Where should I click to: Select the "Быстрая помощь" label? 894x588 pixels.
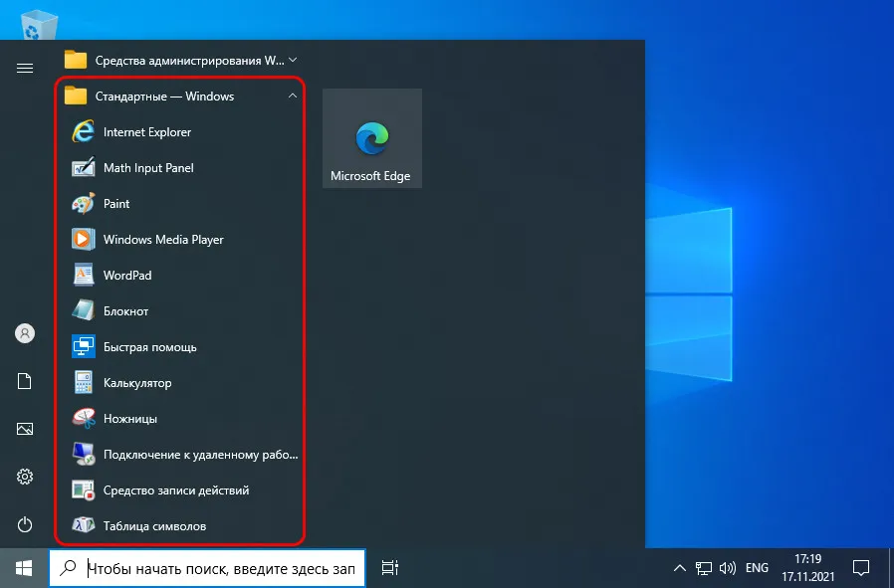[150, 347]
